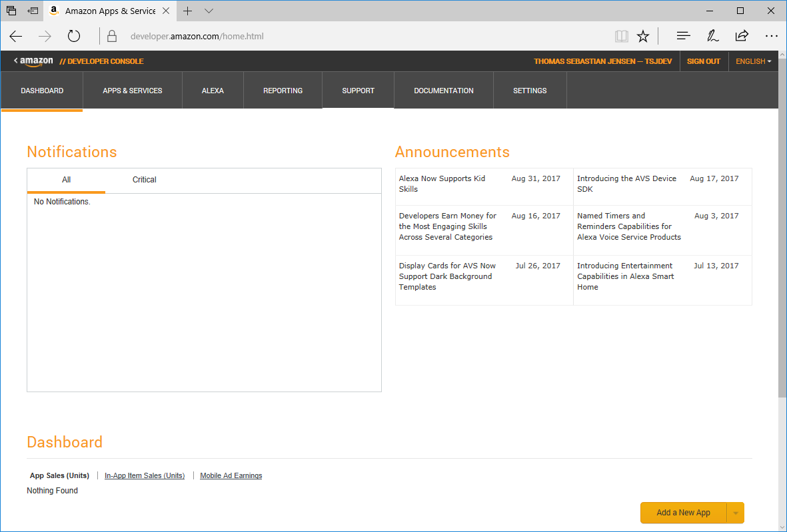Click the Sign Out link
Screen dimensions: 787x532
click(x=703, y=61)
